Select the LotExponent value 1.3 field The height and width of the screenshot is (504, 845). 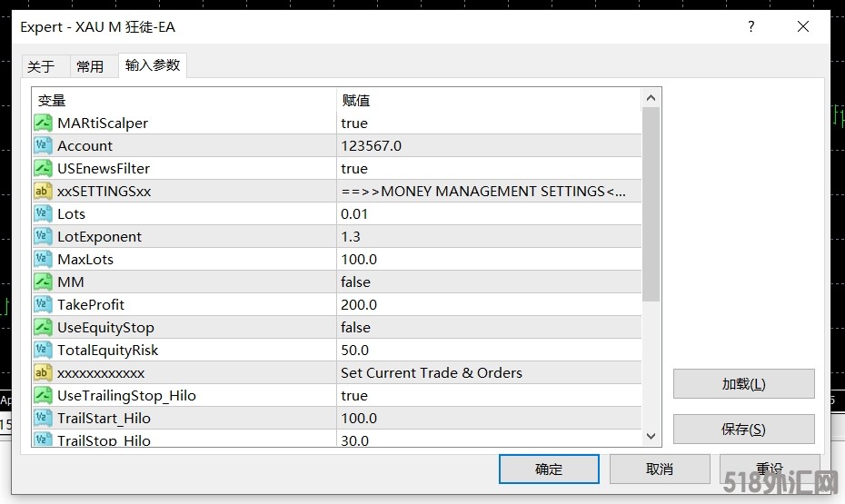tap(488, 236)
